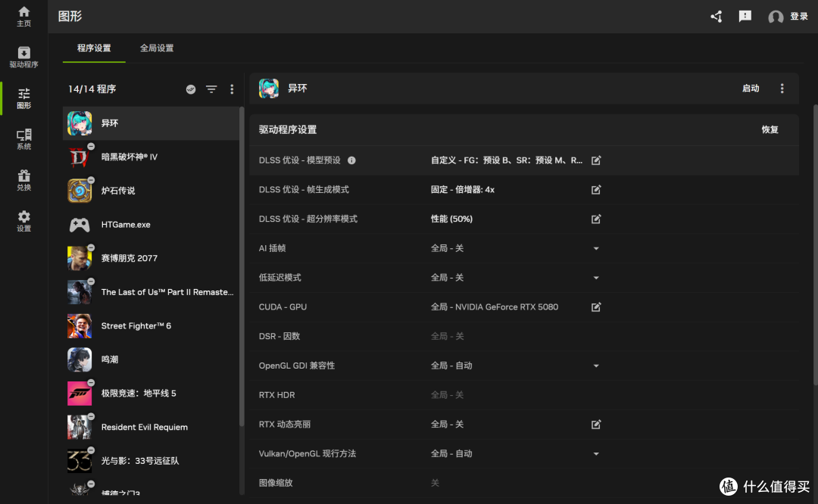Click the 14/14 程序 count label

[92, 89]
